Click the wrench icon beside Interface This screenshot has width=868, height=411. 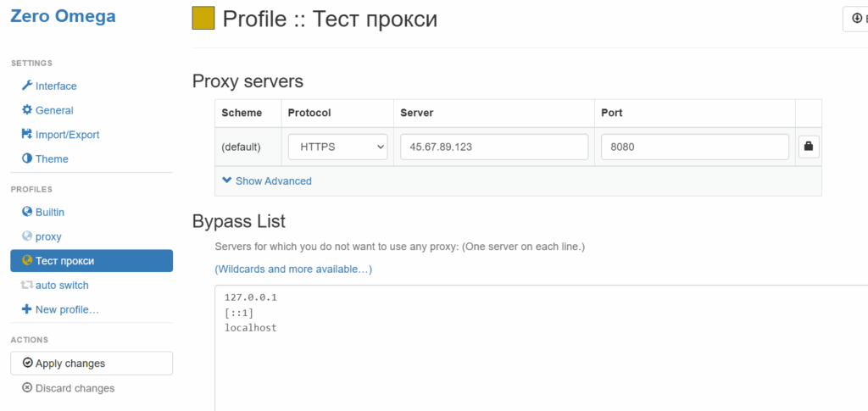[x=27, y=86]
